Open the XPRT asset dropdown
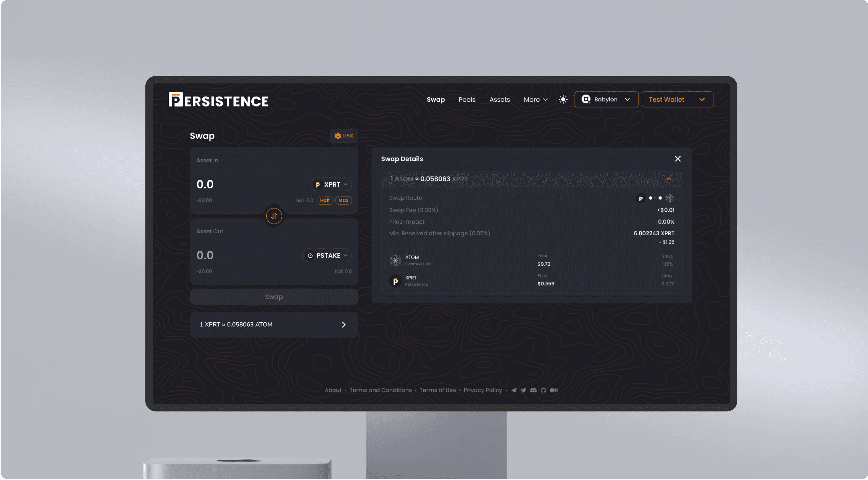Screen dimensions: 868x480 [331, 184]
